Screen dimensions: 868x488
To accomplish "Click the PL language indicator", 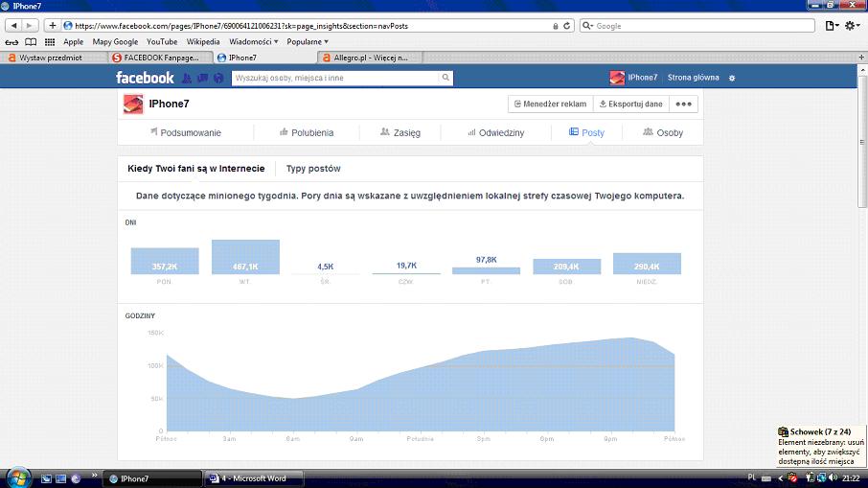I will coord(751,477).
